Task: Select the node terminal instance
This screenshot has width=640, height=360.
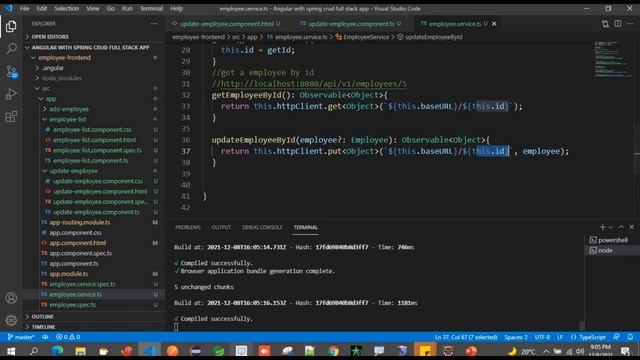Action: pos(601,250)
